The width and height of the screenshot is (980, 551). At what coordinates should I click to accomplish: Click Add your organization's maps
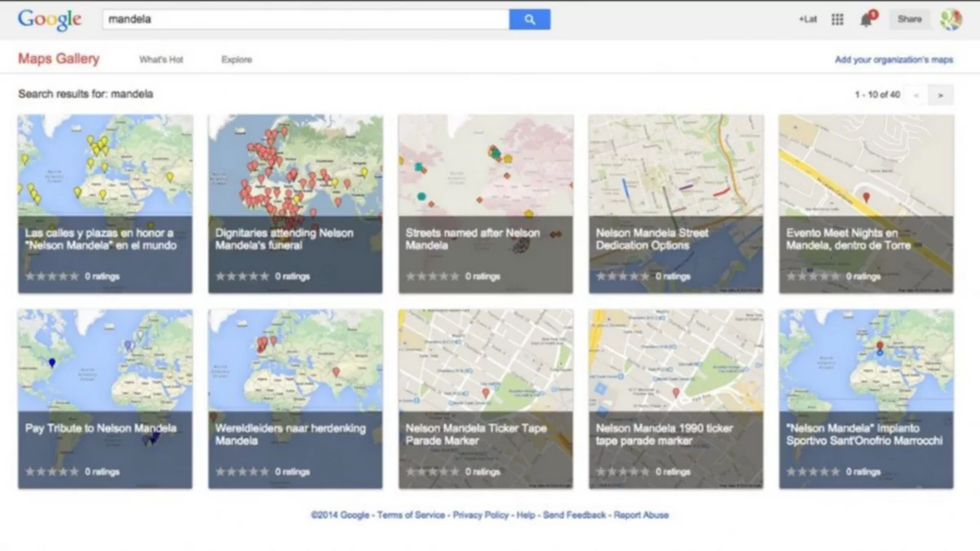[893, 60]
